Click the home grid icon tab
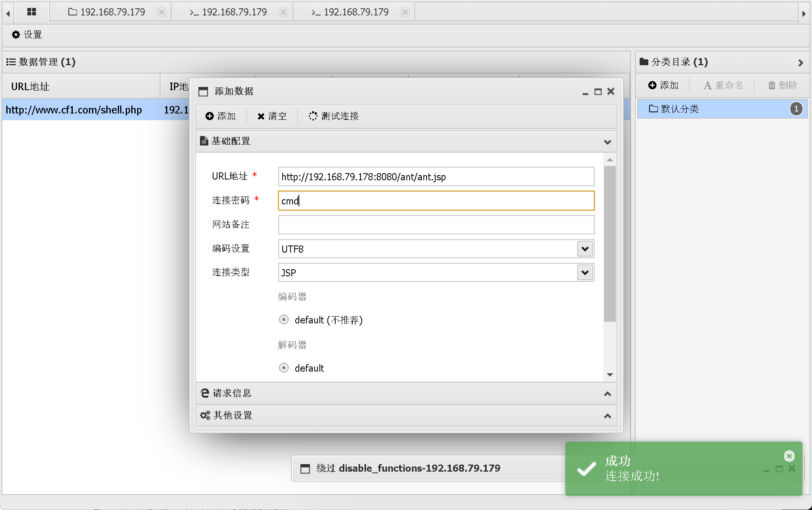This screenshot has width=812, height=510. pos(31,12)
